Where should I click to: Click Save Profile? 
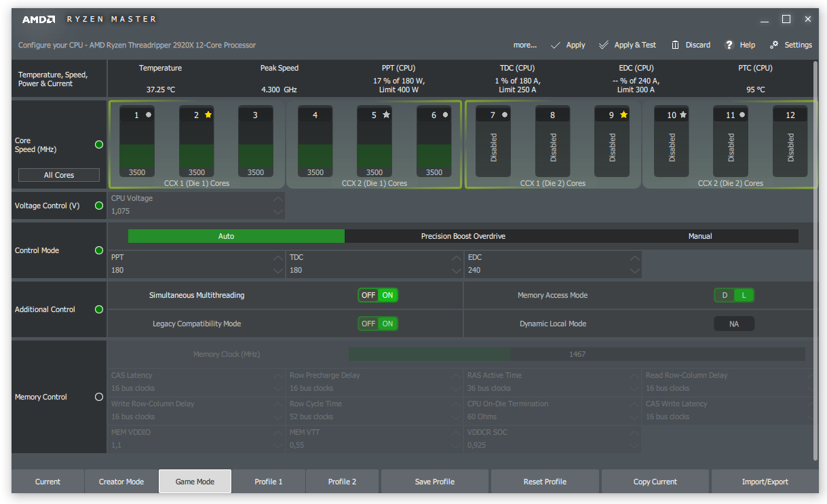pyautogui.click(x=435, y=482)
